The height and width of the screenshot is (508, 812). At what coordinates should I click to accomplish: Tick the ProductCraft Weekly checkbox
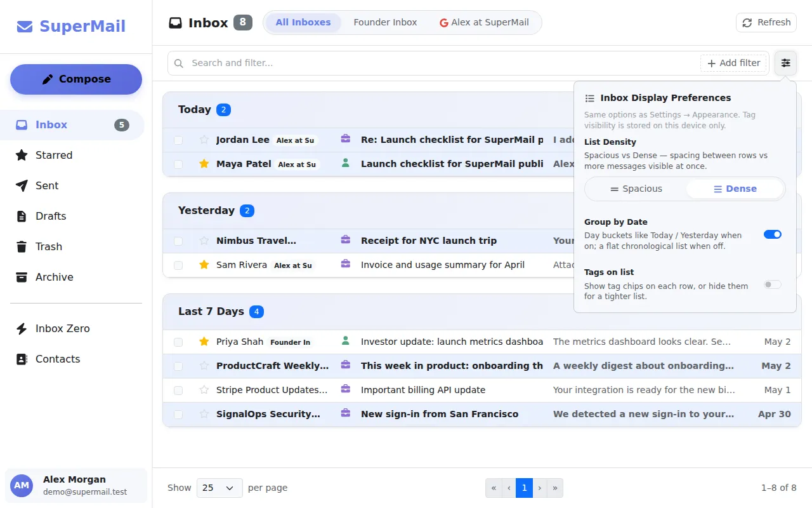(x=178, y=366)
